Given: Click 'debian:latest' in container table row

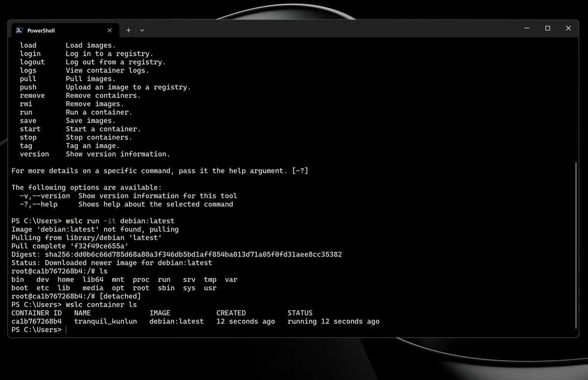Looking at the screenshot, I should (176, 321).
